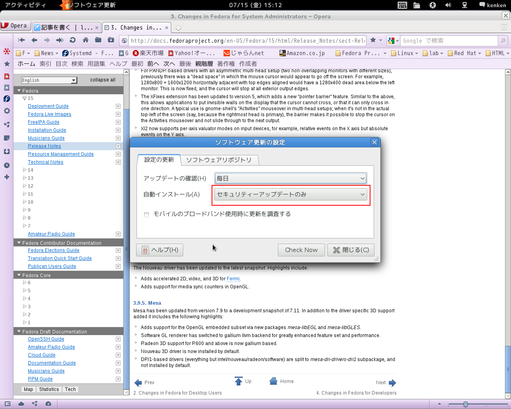This screenshot has height=409, width=511.
Task: Click 目次 in the page navigation bar
Action: point(61,64)
